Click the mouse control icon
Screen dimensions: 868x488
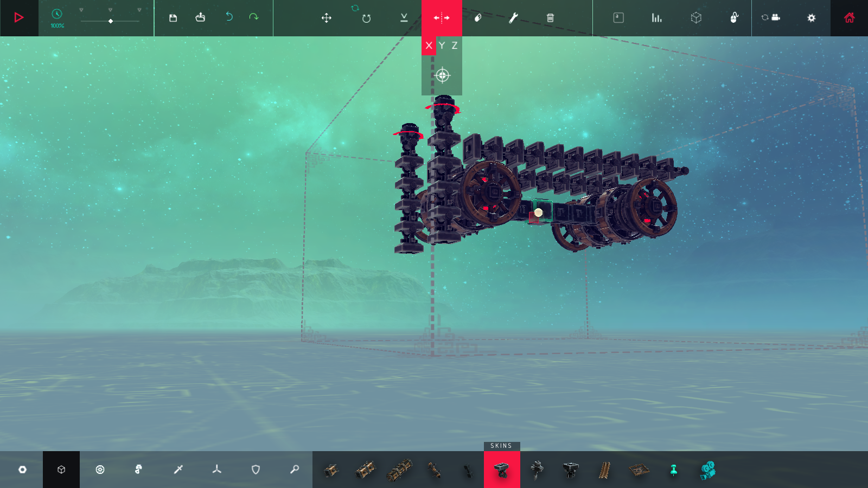click(x=734, y=18)
